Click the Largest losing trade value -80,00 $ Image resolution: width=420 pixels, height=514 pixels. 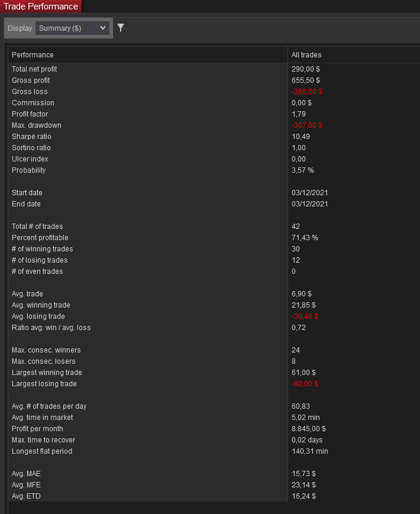(305, 384)
